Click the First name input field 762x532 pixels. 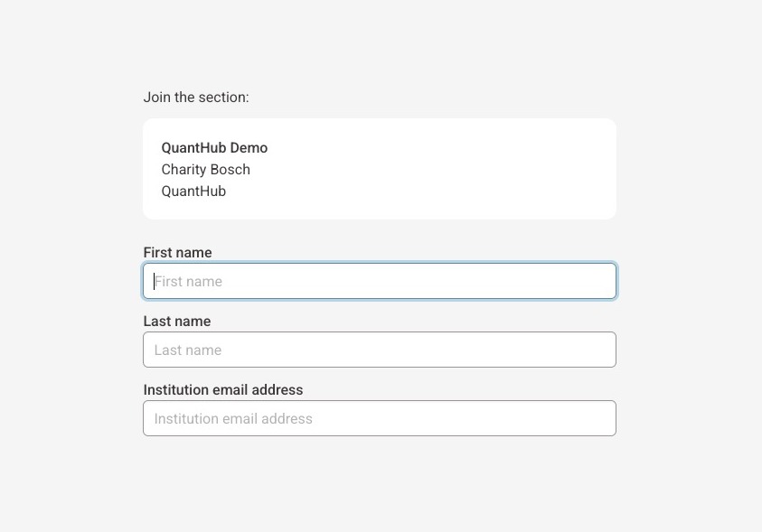point(380,281)
